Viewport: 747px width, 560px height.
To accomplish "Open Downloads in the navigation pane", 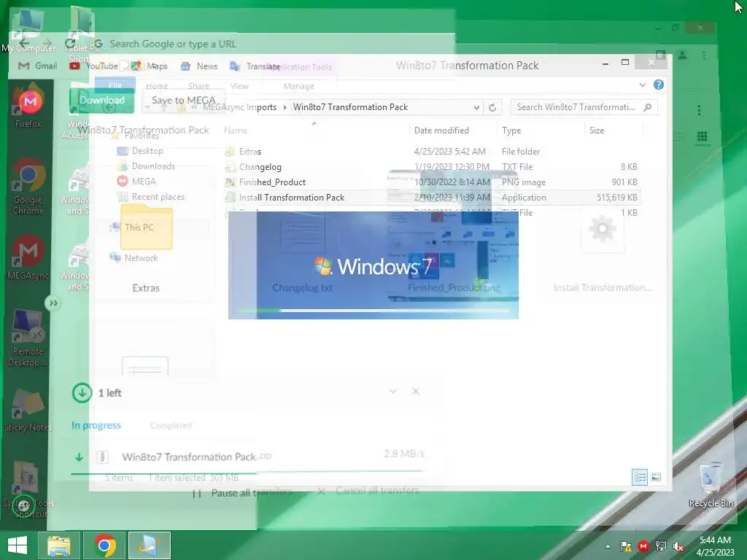I will [x=146, y=166].
